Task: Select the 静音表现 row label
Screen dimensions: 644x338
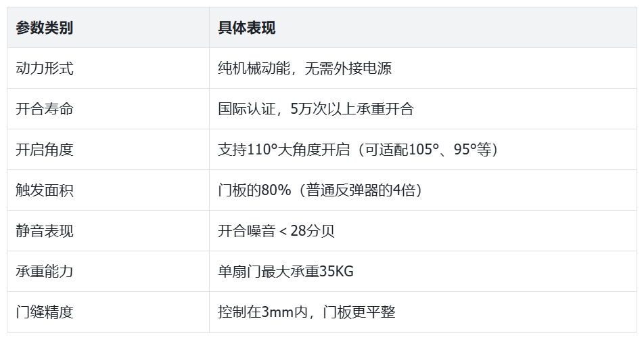Action: click(x=45, y=231)
